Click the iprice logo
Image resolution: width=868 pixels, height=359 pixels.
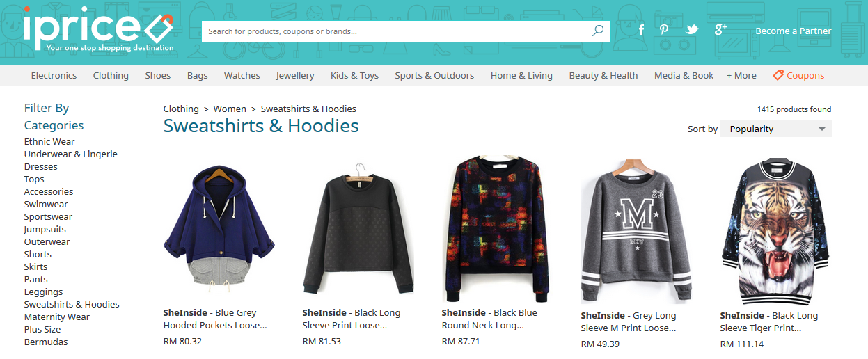98,29
